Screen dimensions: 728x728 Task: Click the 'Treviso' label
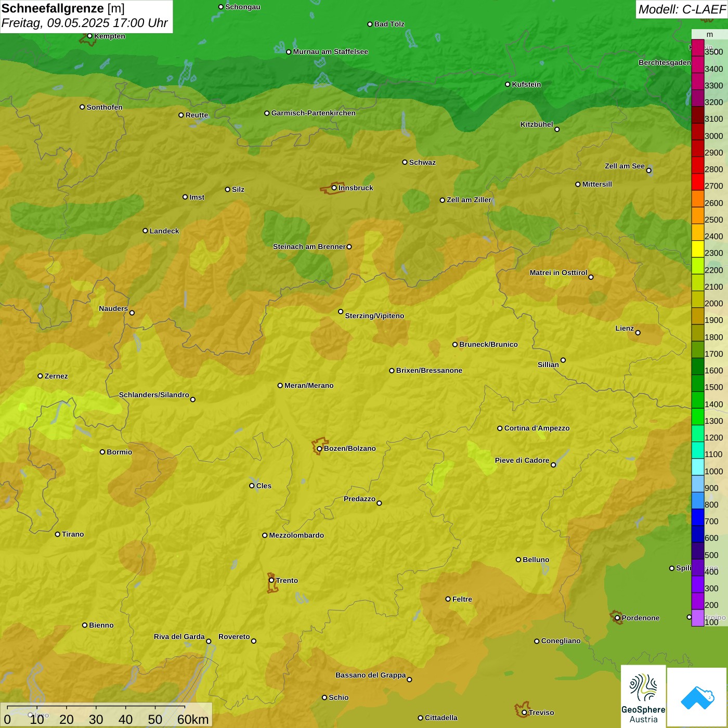pos(541,712)
